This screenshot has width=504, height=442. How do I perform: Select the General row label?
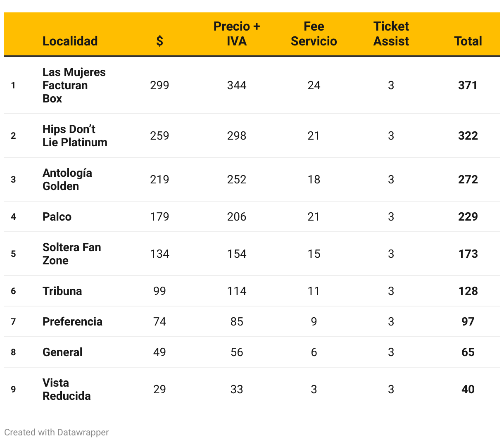pyautogui.click(x=62, y=352)
